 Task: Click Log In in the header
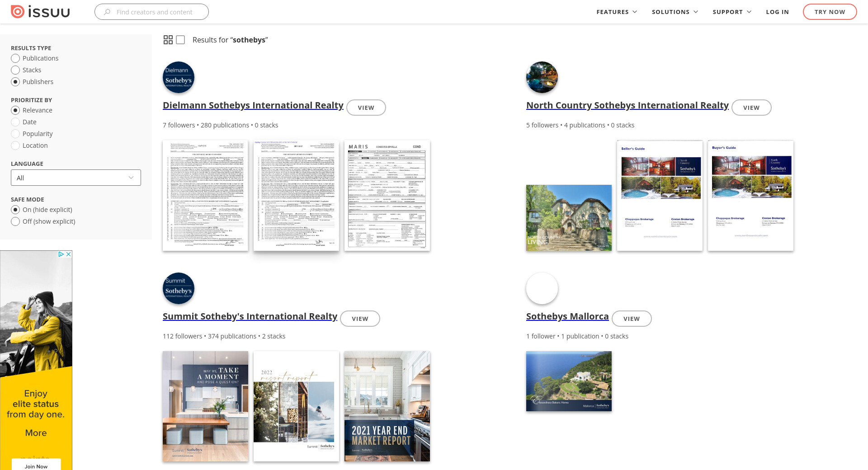[x=777, y=12]
